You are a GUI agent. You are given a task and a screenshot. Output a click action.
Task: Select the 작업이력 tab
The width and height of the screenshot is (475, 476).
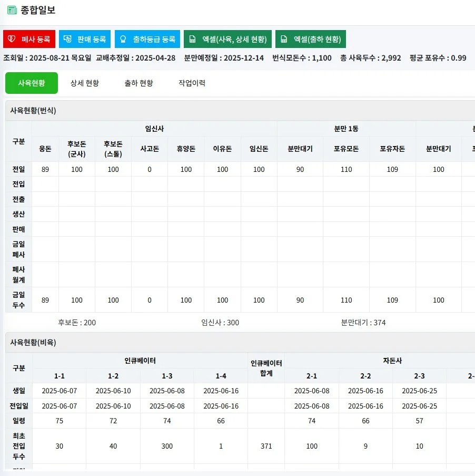coord(192,83)
